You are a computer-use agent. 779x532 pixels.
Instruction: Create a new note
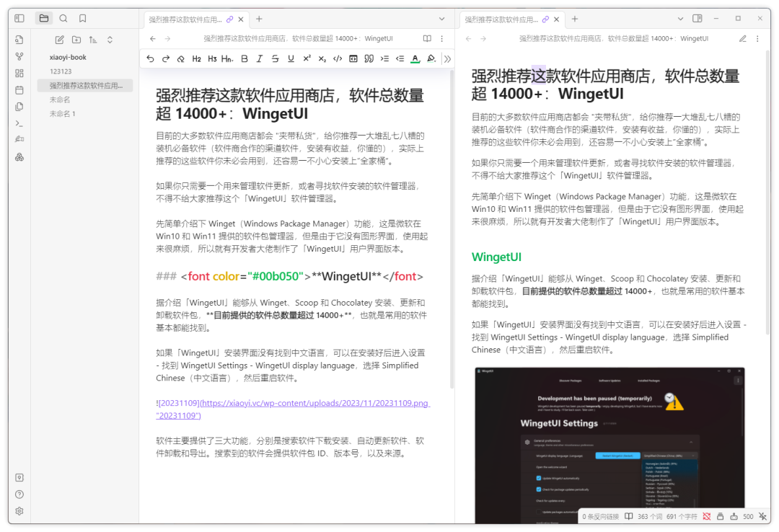(x=60, y=40)
